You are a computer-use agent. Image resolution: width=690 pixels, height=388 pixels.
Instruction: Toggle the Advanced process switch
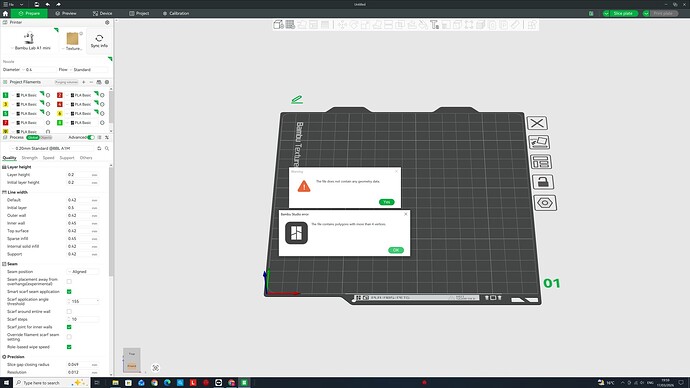tap(91, 137)
